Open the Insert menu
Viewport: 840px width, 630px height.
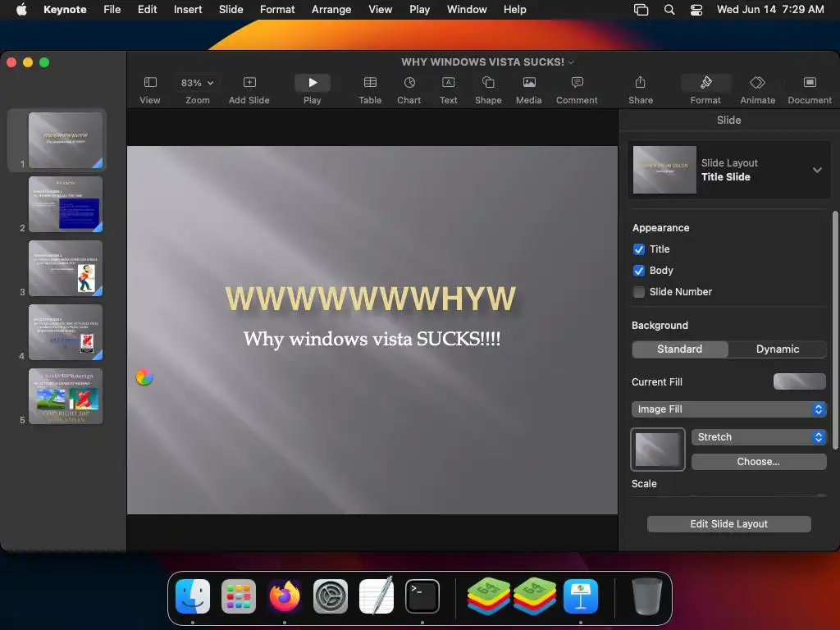click(188, 9)
